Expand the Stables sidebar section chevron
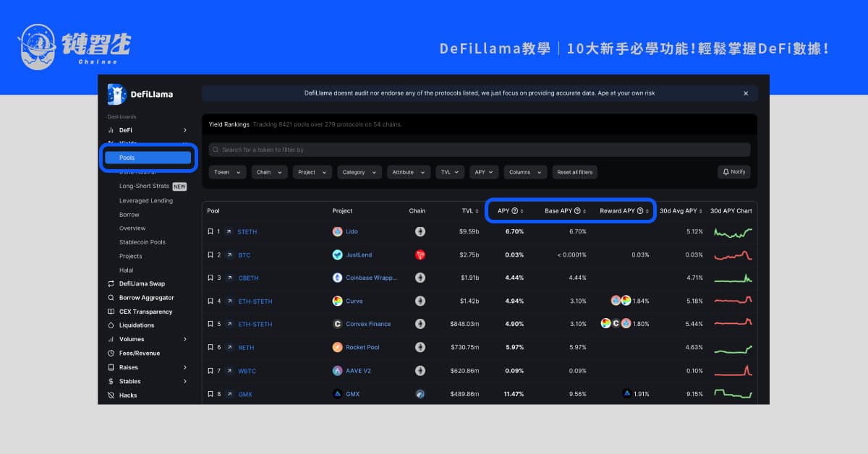Screen dimensions: 868x454 tap(185, 381)
